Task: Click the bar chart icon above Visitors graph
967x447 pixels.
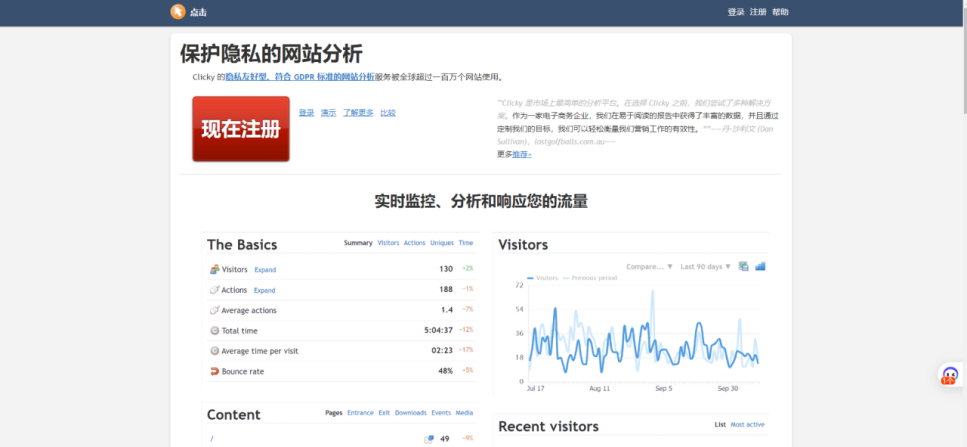Action: coord(760,266)
